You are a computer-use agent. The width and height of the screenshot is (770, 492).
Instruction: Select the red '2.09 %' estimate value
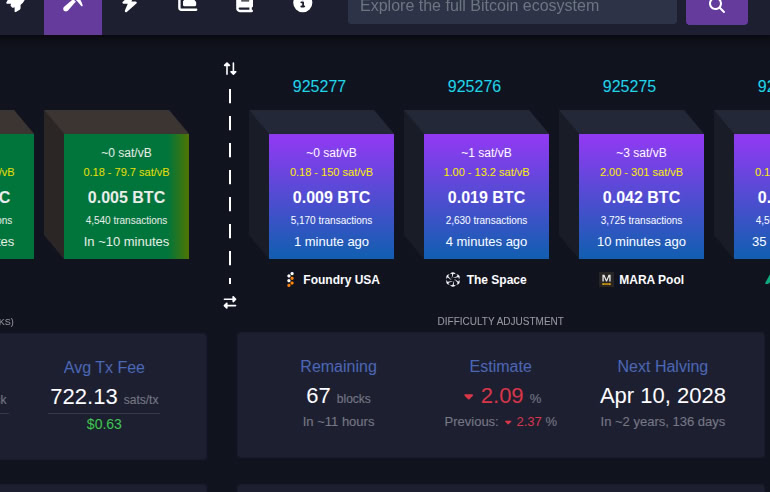[x=502, y=396]
